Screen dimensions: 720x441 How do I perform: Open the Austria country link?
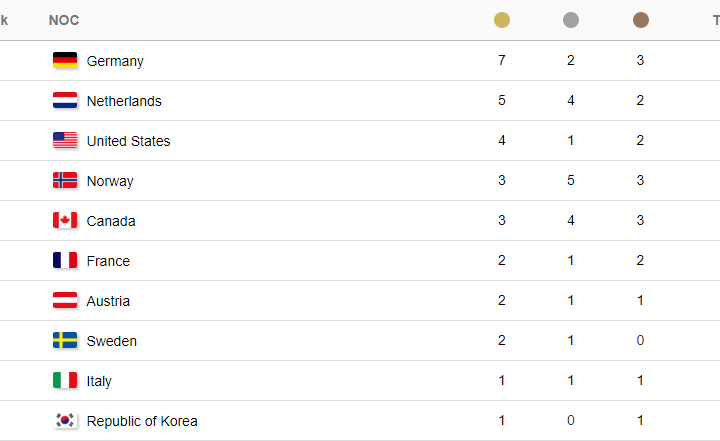pos(108,301)
